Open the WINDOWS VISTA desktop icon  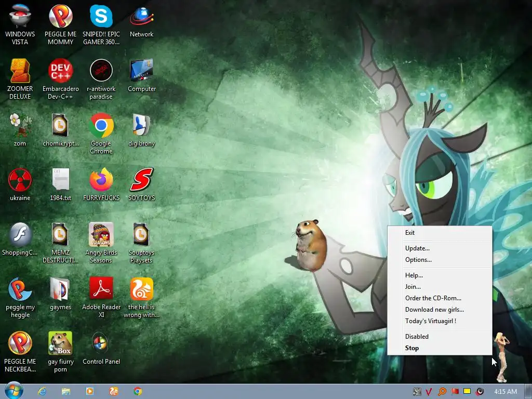point(20,24)
